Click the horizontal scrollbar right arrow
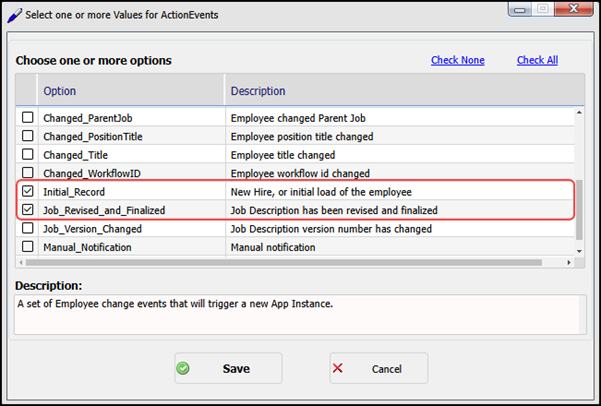Screen dimensions: 601x406 coord(567,262)
